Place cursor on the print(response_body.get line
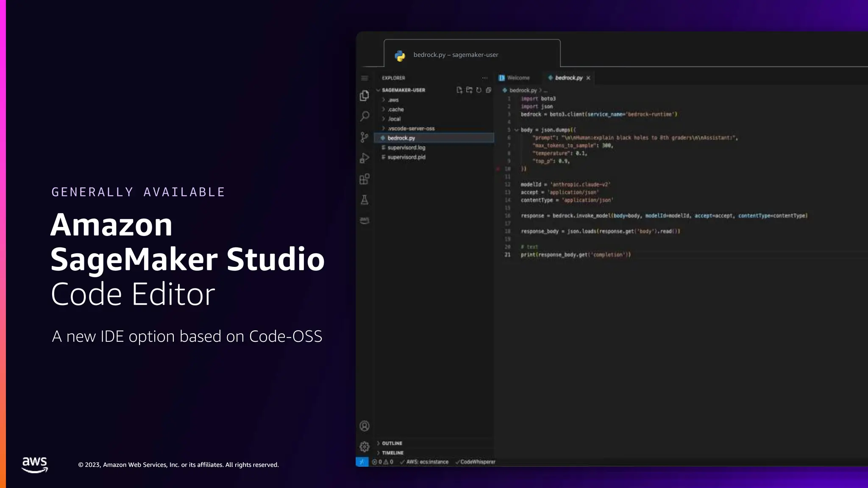Image resolution: width=868 pixels, height=488 pixels. [x=576, y=255]
